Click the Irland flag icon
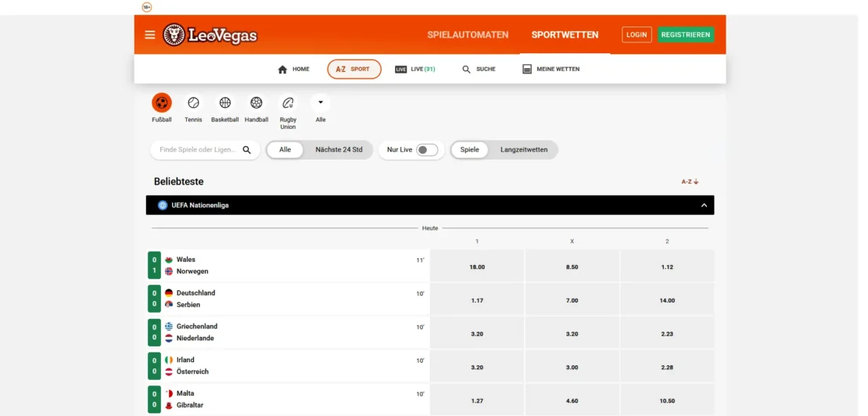 tap(169, 360)
